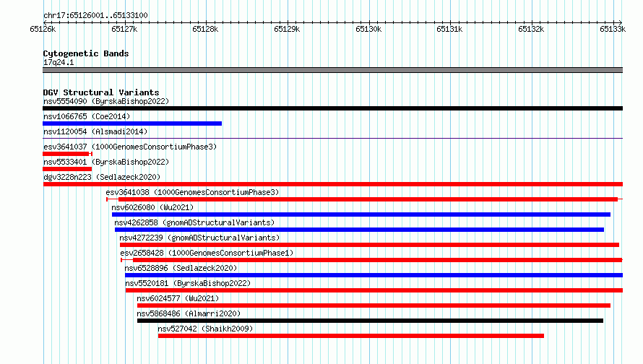
Task: Select the black nsv5868486 variant bar
Action: [371, 321]
